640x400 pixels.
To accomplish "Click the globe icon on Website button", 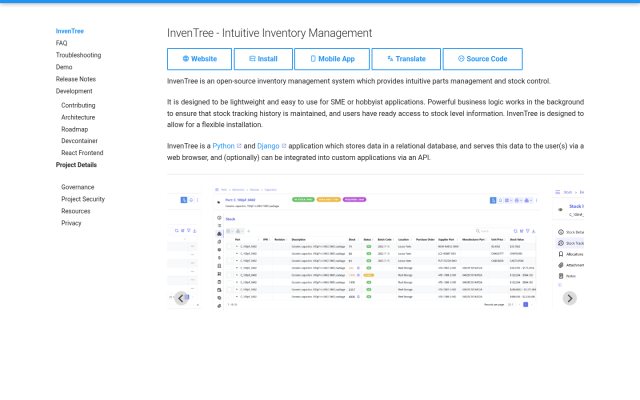I will [x=186, y=59].
